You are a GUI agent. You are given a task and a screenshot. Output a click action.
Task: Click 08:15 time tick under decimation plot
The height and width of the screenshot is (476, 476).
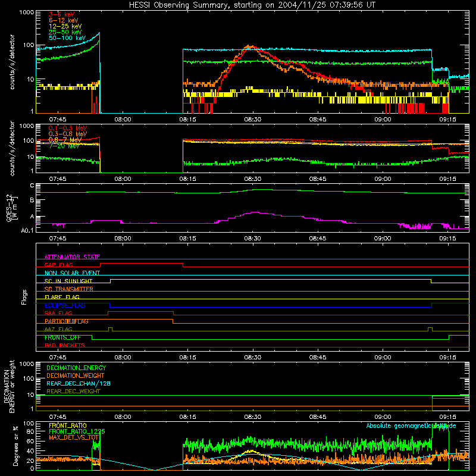pyautogui.click(x=187, y=417)
